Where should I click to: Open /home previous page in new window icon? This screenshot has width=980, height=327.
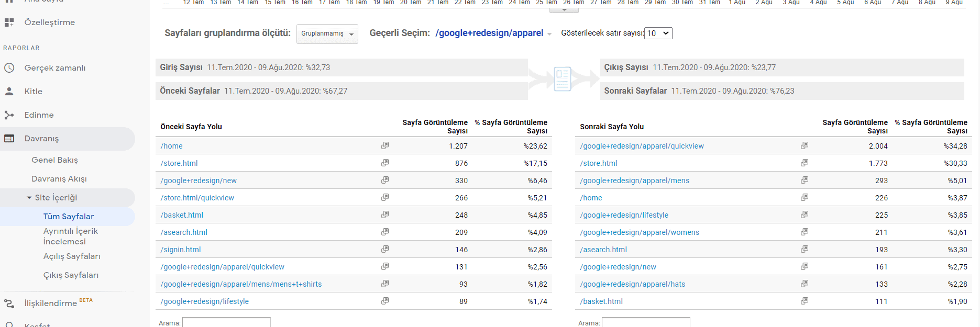[x=385, y=145]
